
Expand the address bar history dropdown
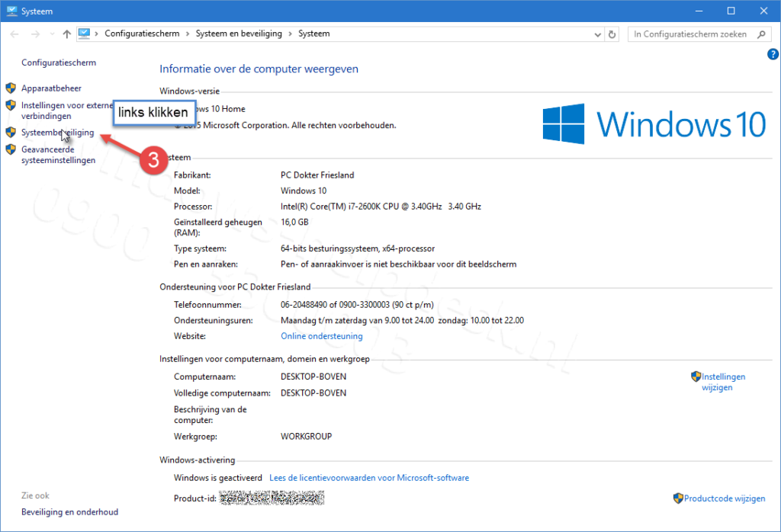(x=597, y=34)
